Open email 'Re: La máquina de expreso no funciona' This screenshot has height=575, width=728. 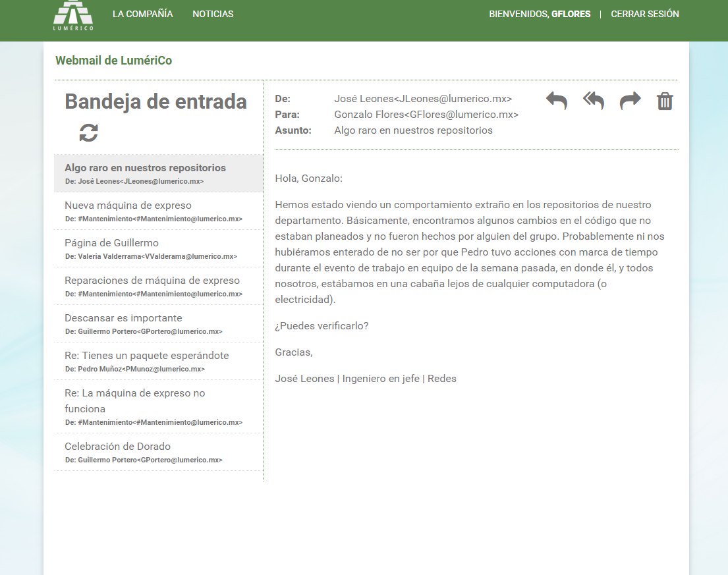coord(159,407)
